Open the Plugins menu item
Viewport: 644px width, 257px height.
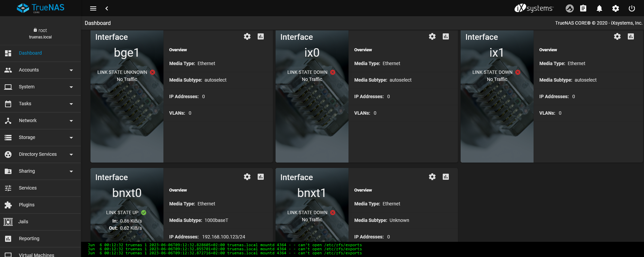41,205
